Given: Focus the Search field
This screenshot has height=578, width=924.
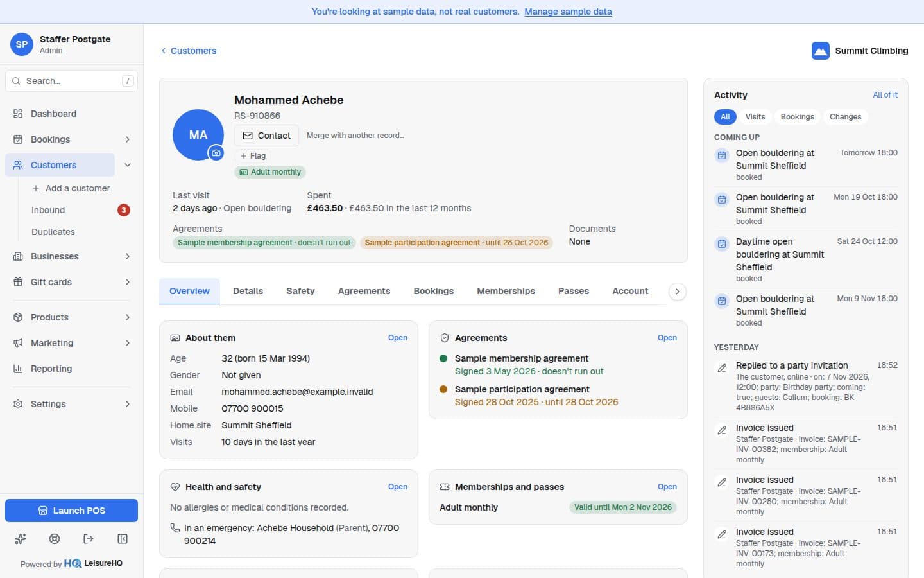Looking at the screenshot, I should (x=71, y=81).
